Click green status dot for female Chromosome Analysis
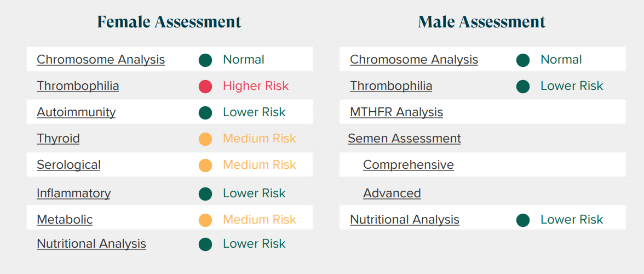Screen dimensions: 644x274 (205, 60)
